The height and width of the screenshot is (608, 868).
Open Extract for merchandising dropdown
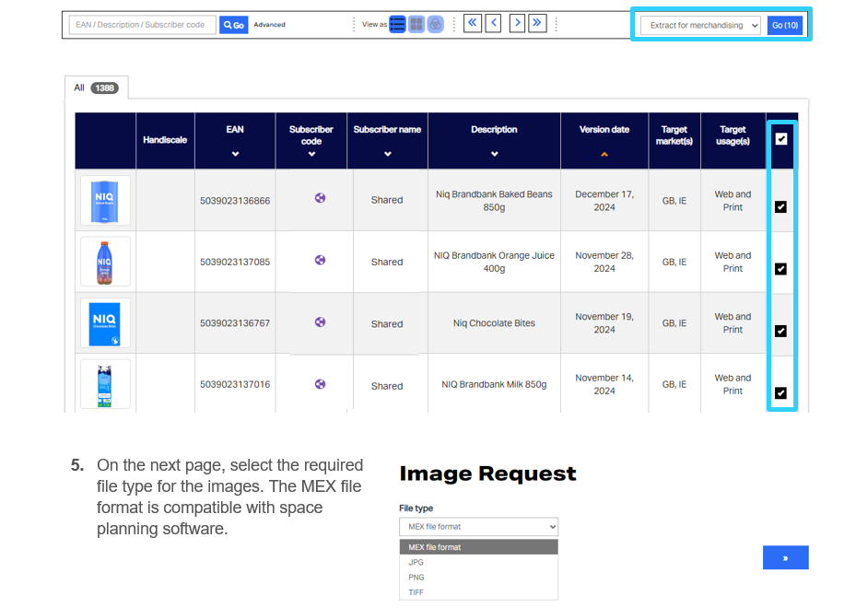(x=700, y=26)
